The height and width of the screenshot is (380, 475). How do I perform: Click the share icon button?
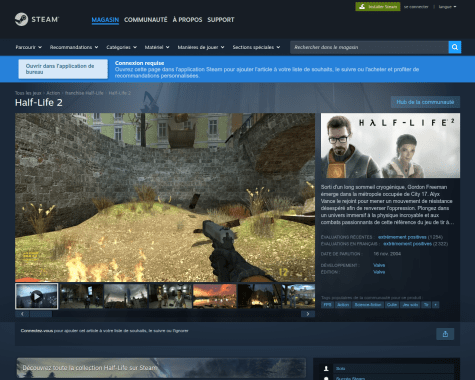click(445, 334)
